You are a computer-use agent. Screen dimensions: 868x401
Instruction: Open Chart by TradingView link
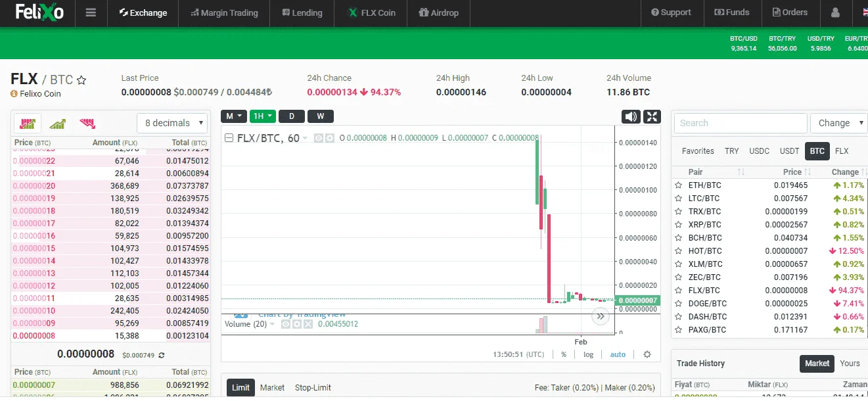[x=302, y=315]
